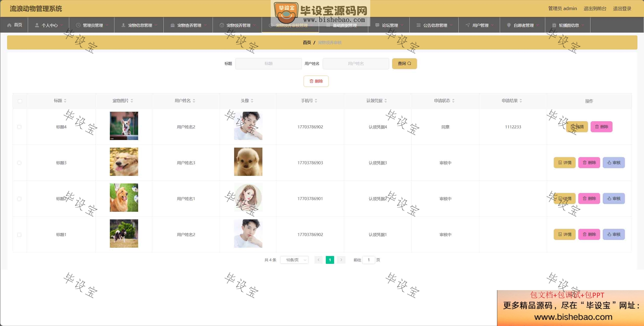Open the 轮播图信息 menu item
This screenshot has width=644, height=326.
(568, 25)
